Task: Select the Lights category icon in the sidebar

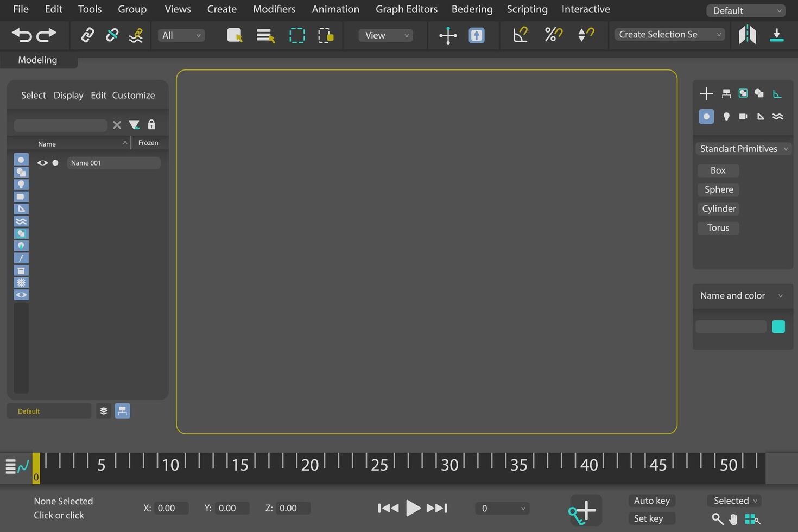Action: pyautogui.click(x=726, y=116)
